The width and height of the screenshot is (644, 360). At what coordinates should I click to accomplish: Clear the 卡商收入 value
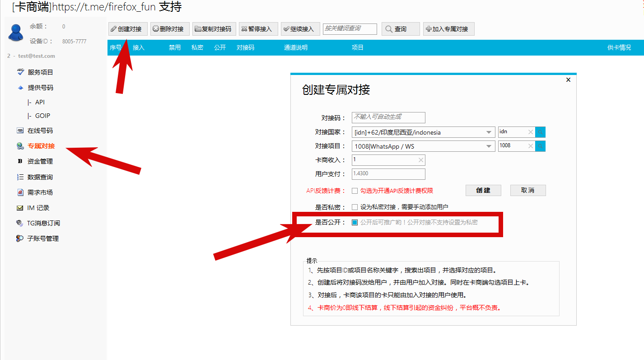pos(421,159)
